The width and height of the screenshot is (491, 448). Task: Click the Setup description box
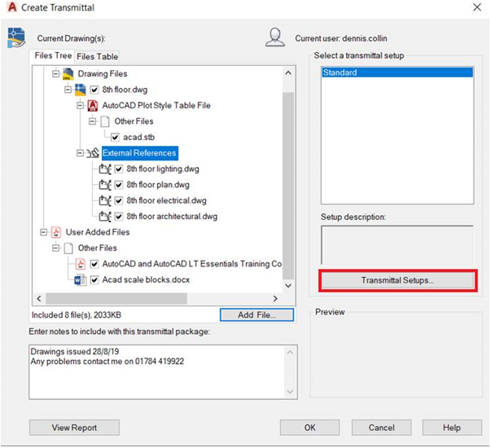tap(397, 245)
